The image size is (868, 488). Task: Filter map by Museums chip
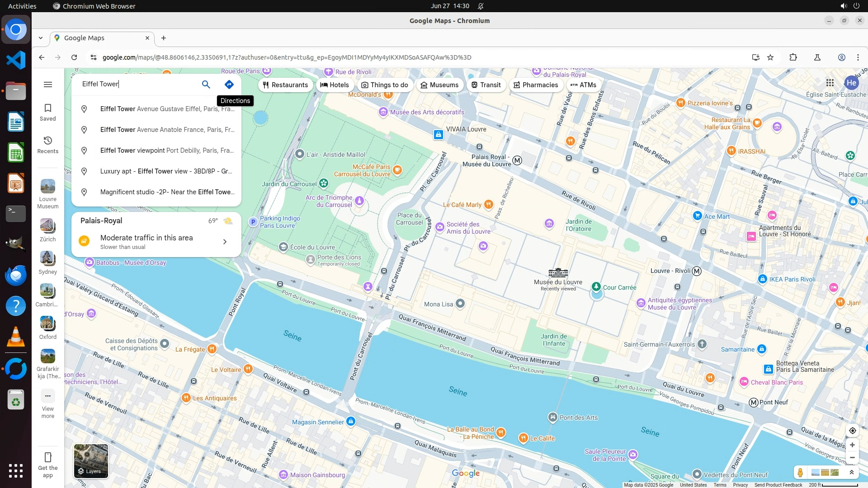(439, 85)
